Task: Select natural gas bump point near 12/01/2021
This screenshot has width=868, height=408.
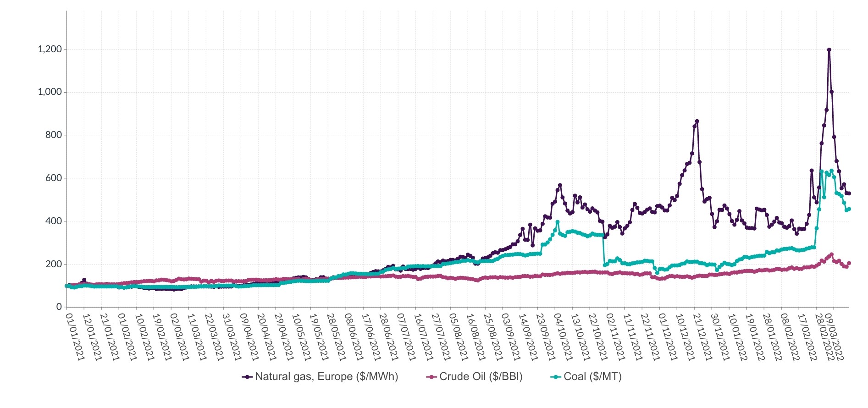Action: [x=84, y=280]
